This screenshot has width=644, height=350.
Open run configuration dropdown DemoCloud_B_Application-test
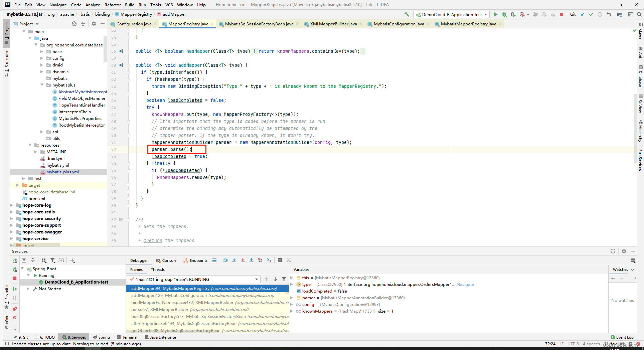point(452,14)
